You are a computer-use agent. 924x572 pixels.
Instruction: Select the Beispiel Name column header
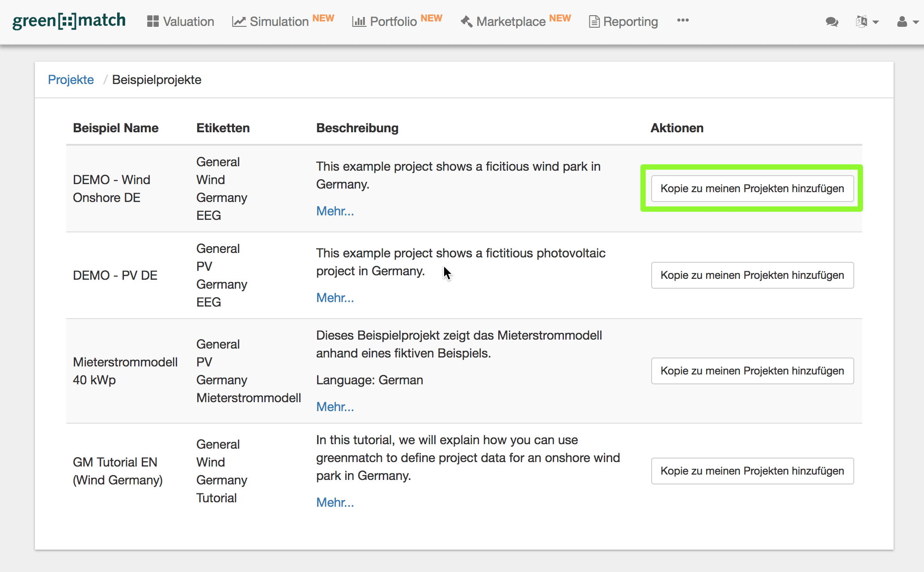point(115,128)
